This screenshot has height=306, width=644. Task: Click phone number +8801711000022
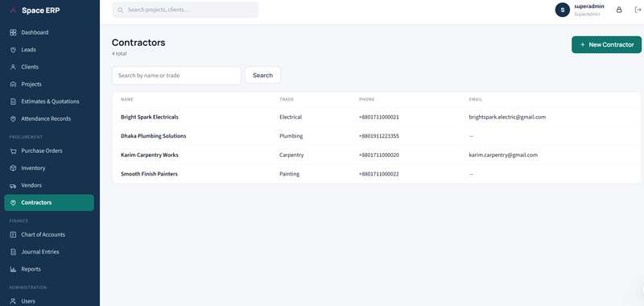[x=378, y=174]
